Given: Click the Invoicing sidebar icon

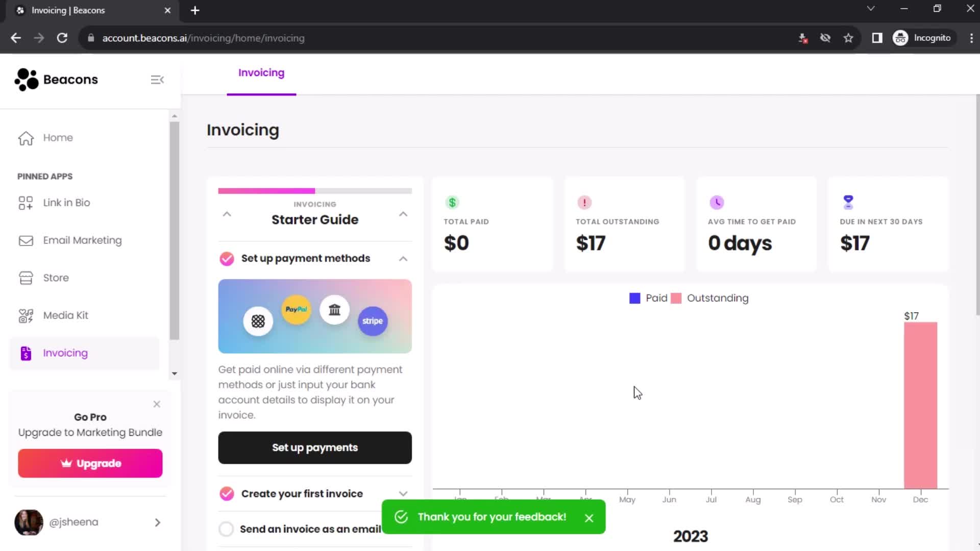Looking at the screenshot, I should [26, 353].
